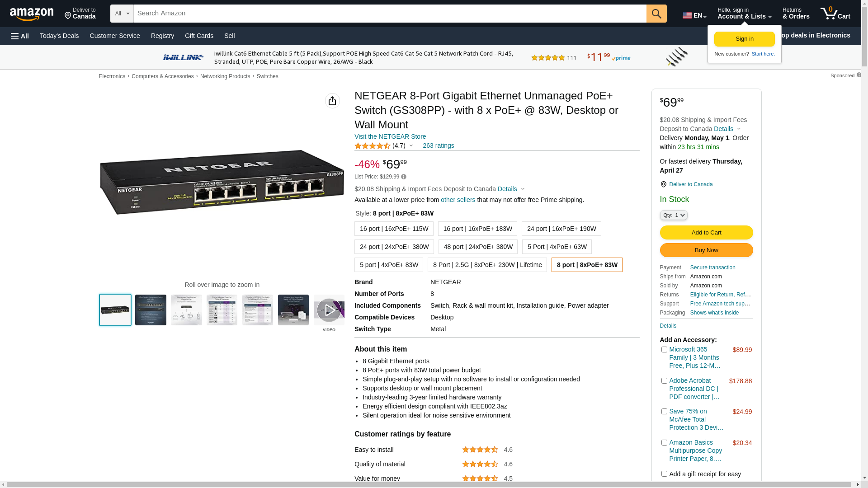Image resolution: width=868 pixels, height=488 pixels.
Task: Click the Add to Cart button
Action: coord(706,233)
